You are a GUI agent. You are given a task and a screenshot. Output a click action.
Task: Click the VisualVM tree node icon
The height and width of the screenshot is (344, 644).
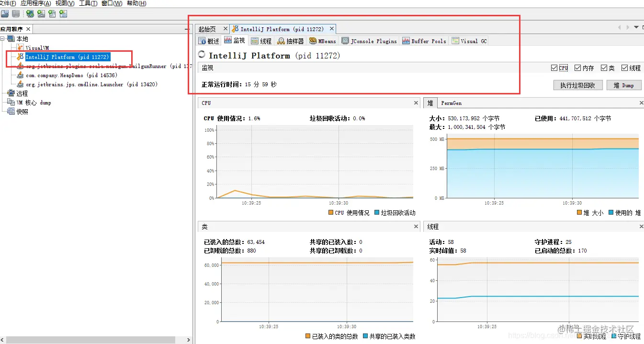tap(20, 48)
